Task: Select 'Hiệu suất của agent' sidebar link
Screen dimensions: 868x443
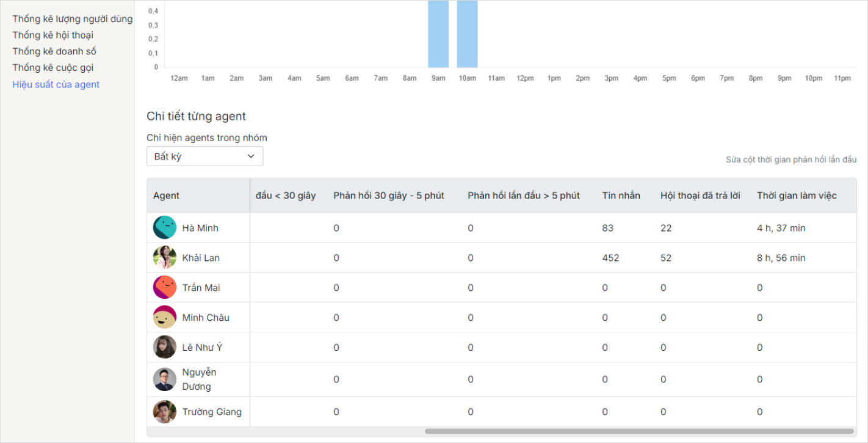Action: 56,84
